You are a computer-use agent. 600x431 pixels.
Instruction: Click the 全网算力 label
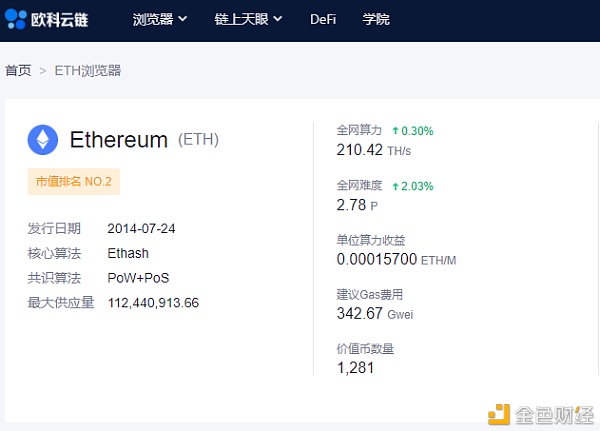point(359,130)
